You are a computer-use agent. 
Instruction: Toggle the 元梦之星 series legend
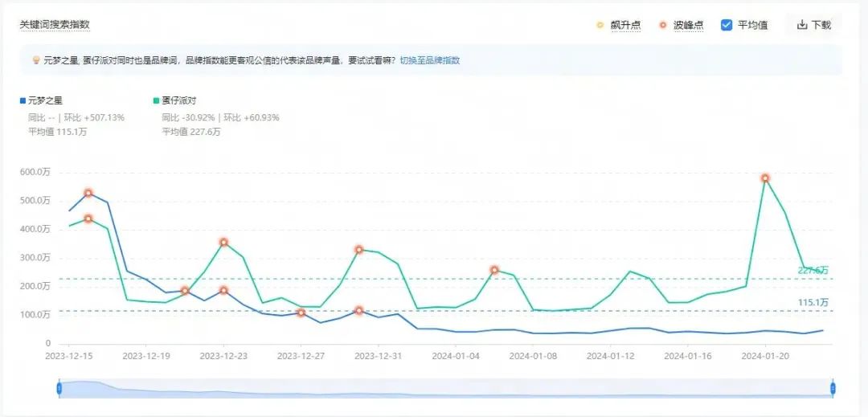tap(45, 100)
